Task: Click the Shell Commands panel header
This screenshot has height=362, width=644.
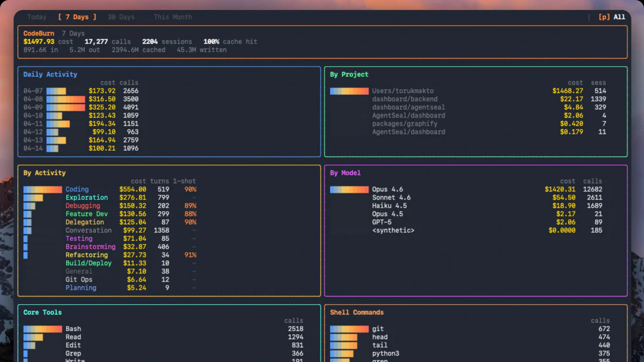Action: pyautogui.click(x=356, y=312)
